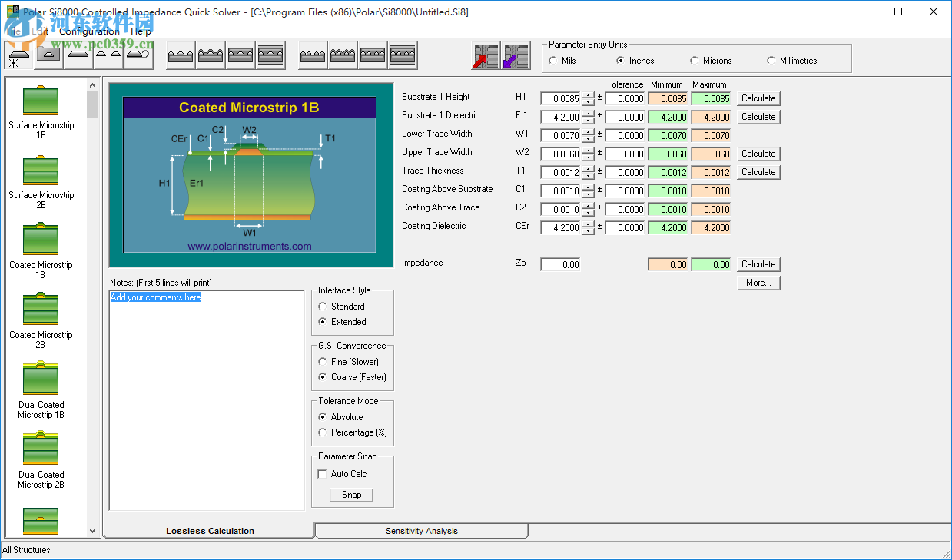
Task: Click the red arrow stackup toolbar icon
Action: click(485, 56)
